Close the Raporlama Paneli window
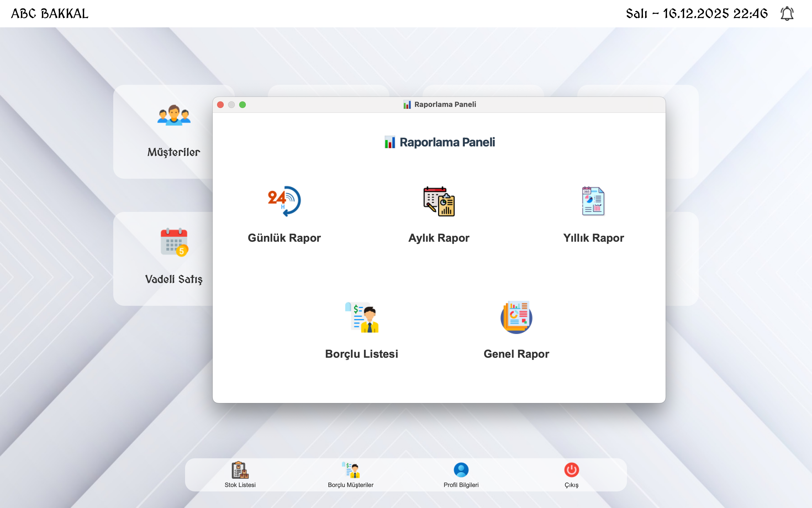 220,105
